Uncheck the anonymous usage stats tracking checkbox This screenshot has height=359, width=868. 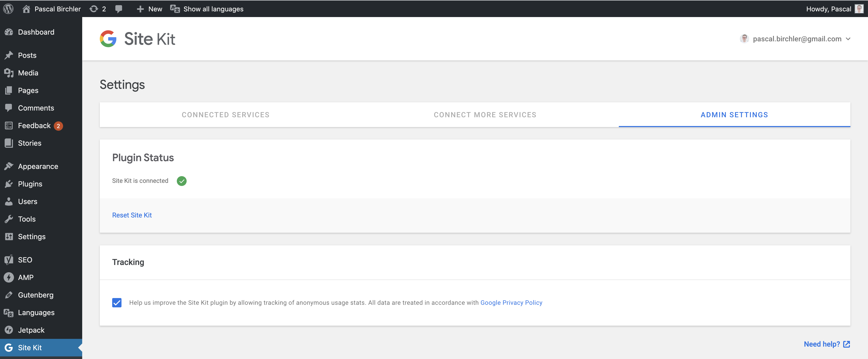116,303
